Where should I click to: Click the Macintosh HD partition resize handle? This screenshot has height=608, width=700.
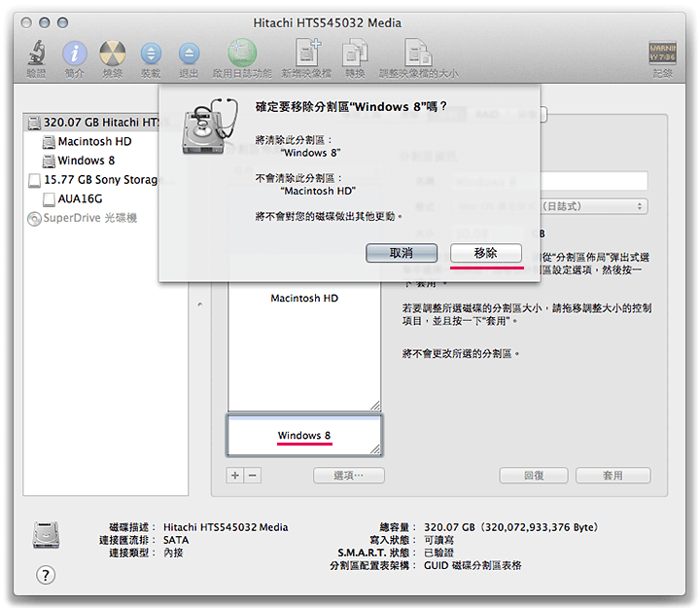[375, 406]
